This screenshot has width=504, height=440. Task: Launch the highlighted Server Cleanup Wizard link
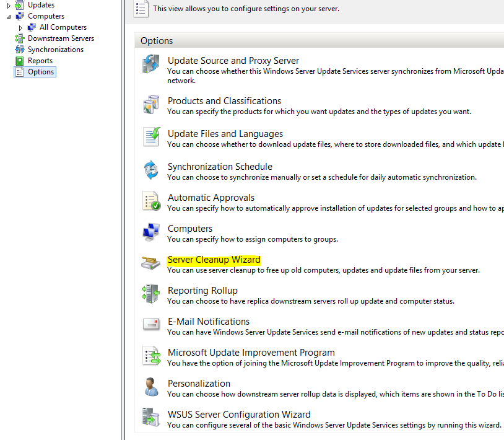pos(214,260)
